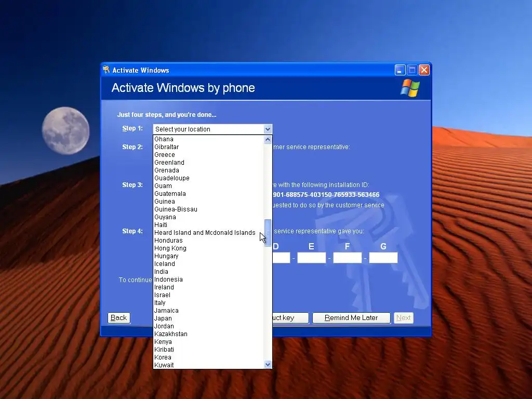This screenshot has width=532, height=399.
Task: Choose Hungary from the location list
Action: 208,256
